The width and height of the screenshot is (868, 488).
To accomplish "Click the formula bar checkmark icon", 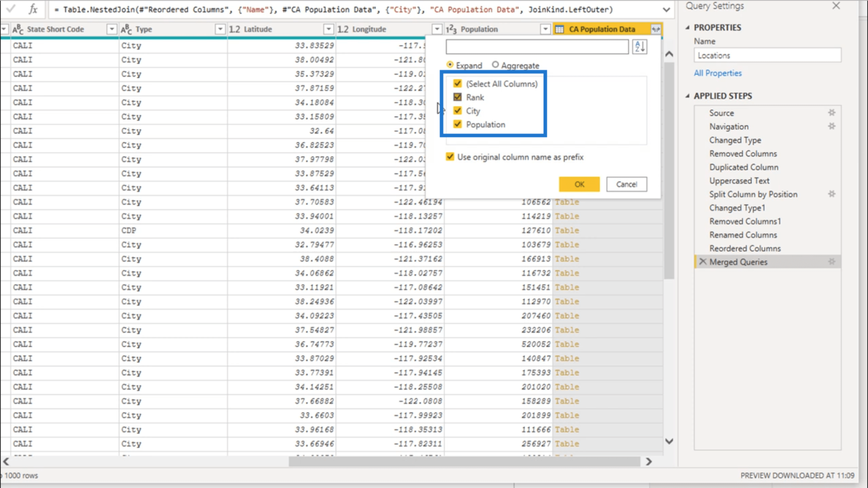I will point(10,9).
